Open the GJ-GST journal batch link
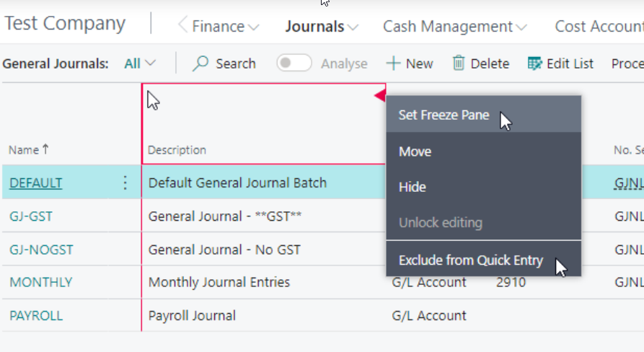The width and height of the screenshot is (644, 352). (31, 216)
